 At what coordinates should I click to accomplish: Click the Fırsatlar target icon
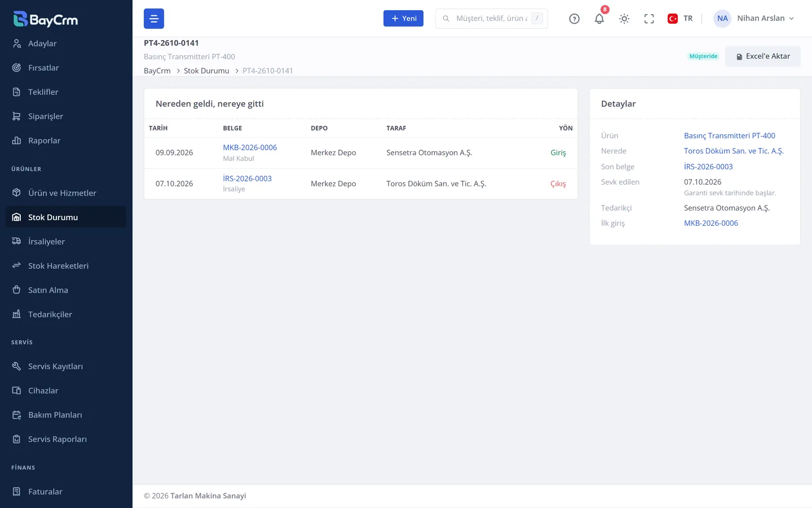pos(17,68)
